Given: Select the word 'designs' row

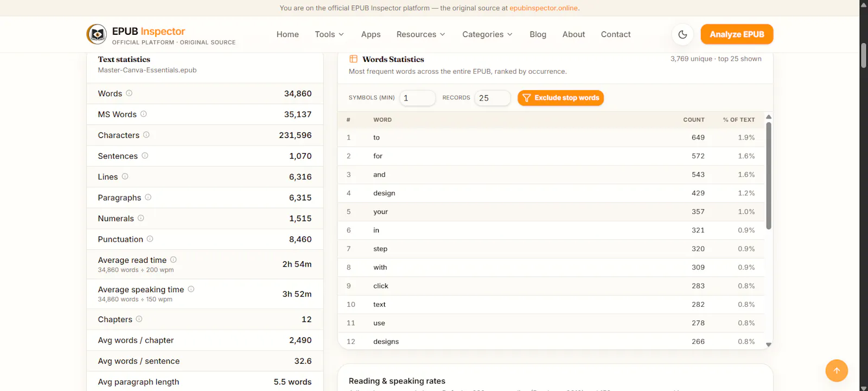Looking at the screenshot, I should pos(551,342).
